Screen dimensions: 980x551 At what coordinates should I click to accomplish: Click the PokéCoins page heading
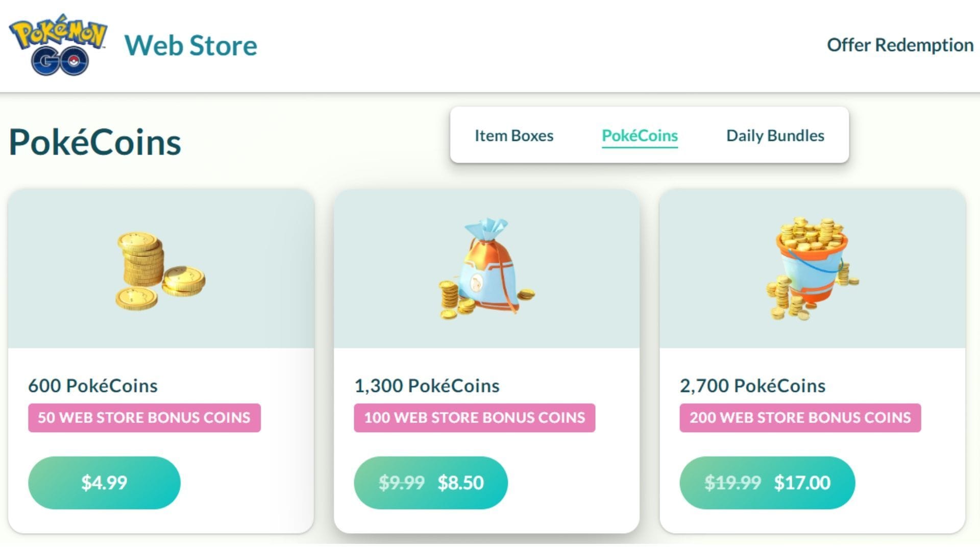pyautogui.click(x=93, y=142)
